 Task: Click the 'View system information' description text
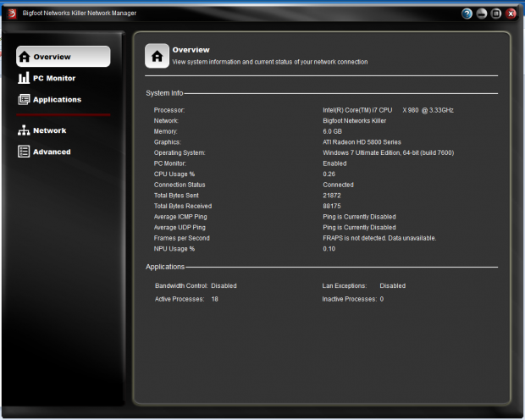(x=270, y=62)
